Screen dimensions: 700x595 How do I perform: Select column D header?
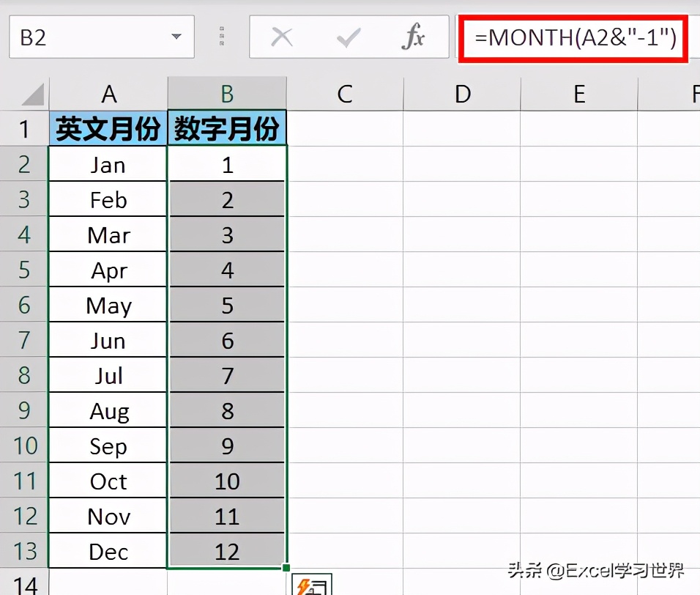(x=462, y=94)
